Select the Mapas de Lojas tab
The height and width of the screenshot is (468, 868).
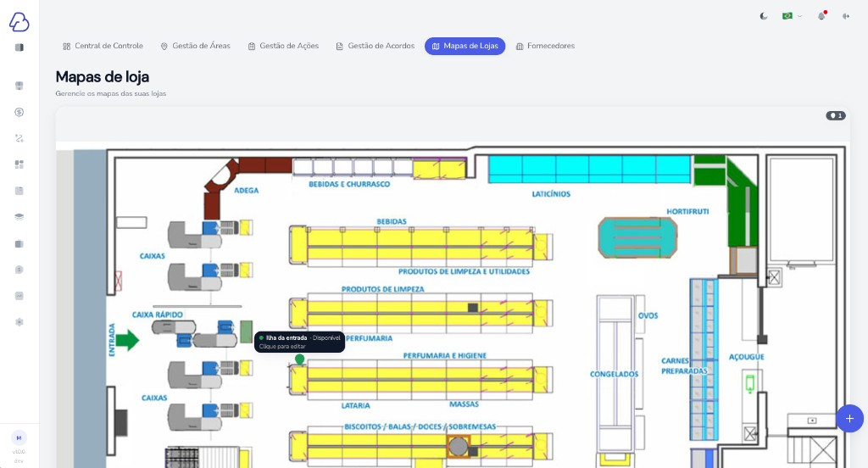(465, 46)
